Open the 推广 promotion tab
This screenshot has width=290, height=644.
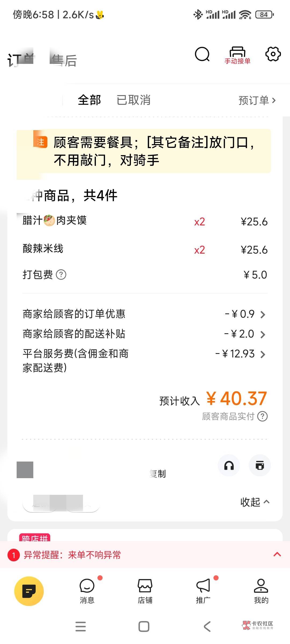pos(203,591)
